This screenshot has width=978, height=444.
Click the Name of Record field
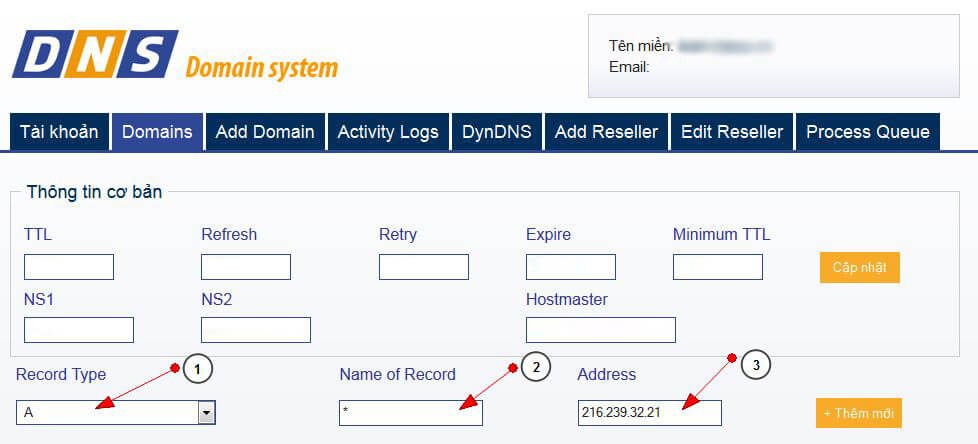tap(411, 413)
